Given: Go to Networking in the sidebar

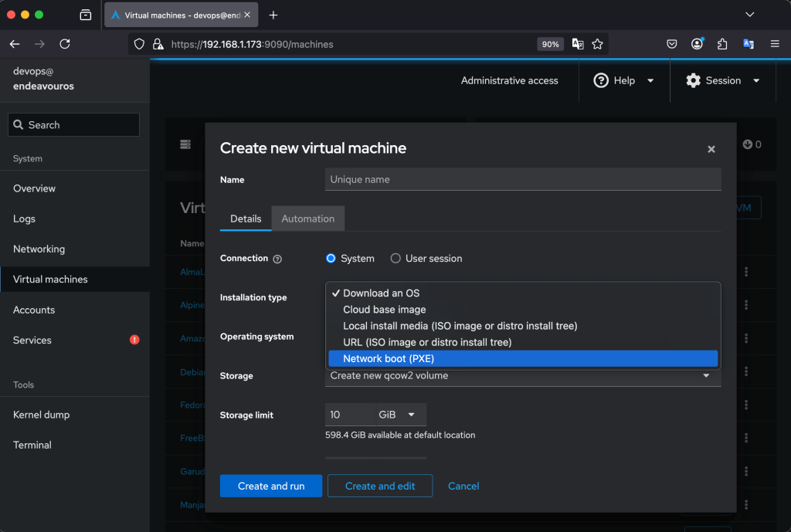Looking at the screenshot, I should tap(39, 249).
